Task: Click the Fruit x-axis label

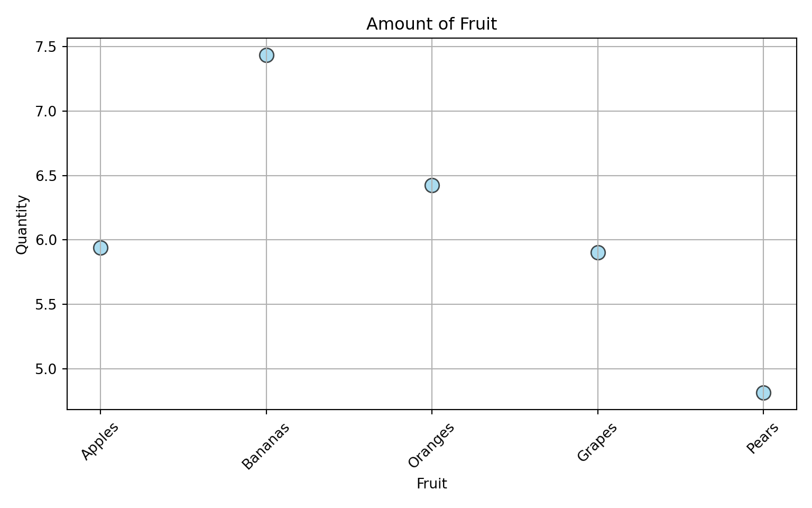Action: [432, 484]
